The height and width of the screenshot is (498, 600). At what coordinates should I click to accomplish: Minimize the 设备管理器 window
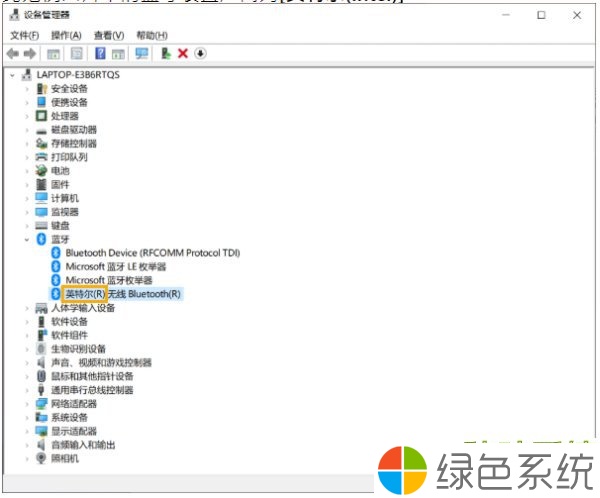pyautogui.click(x=506, y=15)
